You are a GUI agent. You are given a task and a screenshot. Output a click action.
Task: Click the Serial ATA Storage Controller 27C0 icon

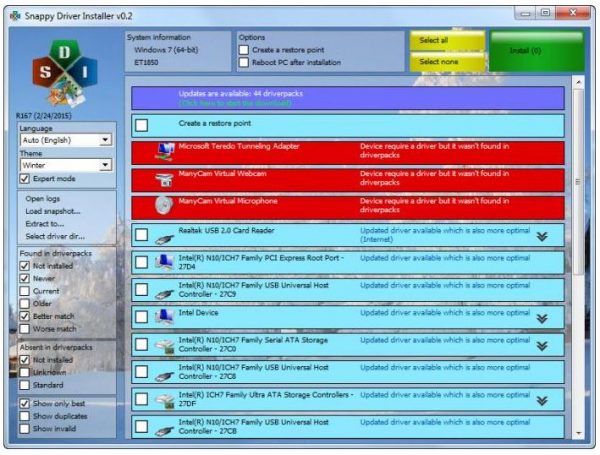[165, 346]
